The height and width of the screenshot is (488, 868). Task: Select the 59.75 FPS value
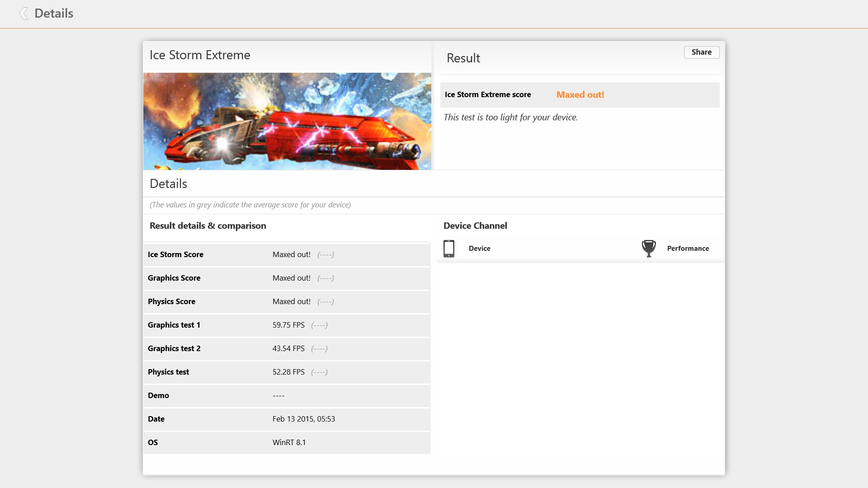pyautogui.click(x=288, y=325)
